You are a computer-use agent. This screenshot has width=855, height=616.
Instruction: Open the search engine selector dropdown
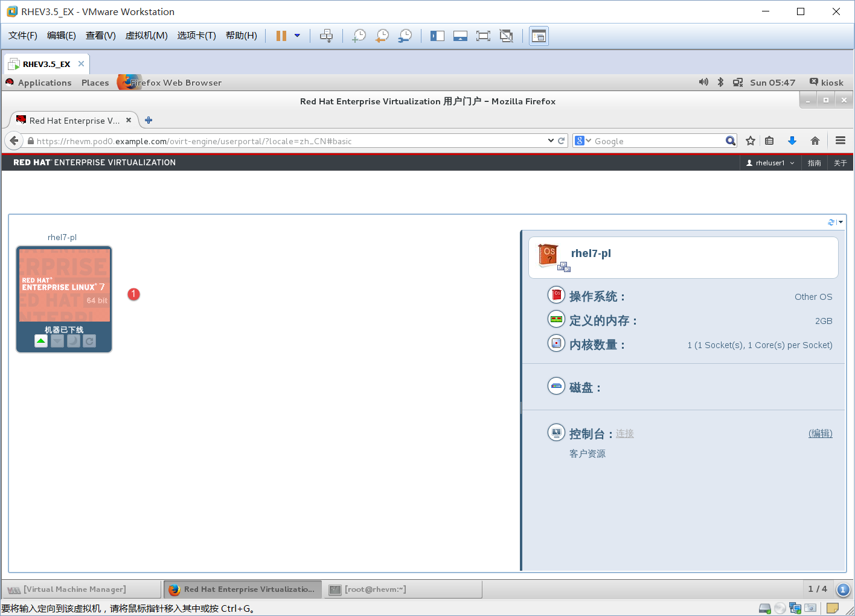point(583,141)
